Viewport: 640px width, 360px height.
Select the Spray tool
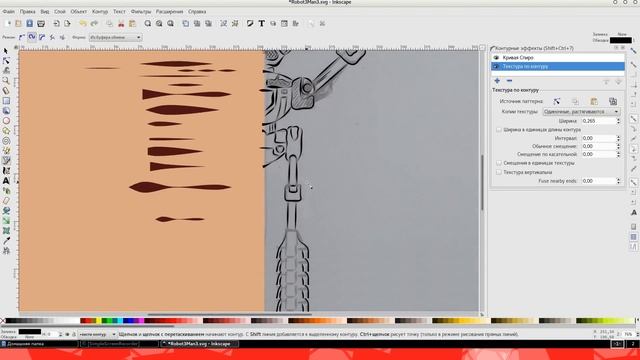[x=6, y=191]
